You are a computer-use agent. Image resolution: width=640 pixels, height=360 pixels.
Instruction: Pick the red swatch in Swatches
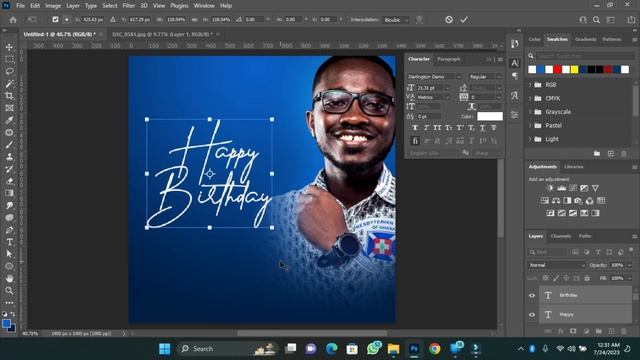point(557,70)
